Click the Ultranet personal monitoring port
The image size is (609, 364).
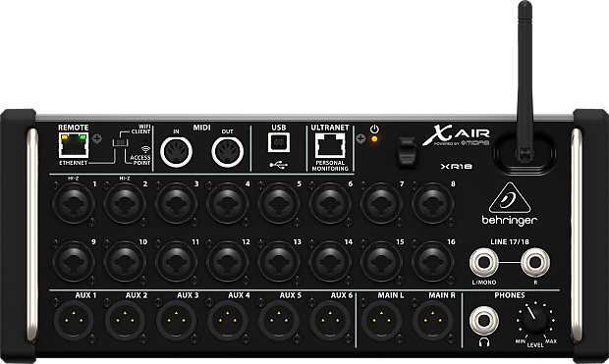pyautogui.click(x=330, y=145)
